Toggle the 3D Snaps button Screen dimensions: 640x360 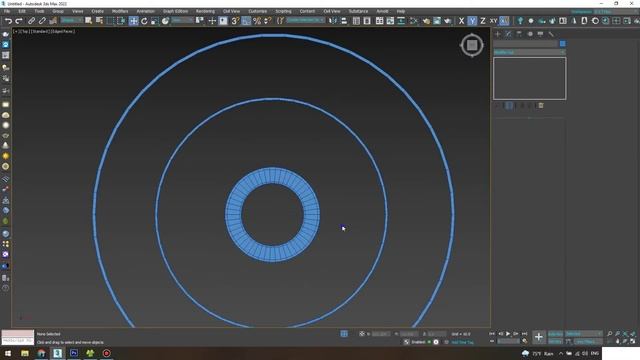pyautogui.click(x=235, y=21)
